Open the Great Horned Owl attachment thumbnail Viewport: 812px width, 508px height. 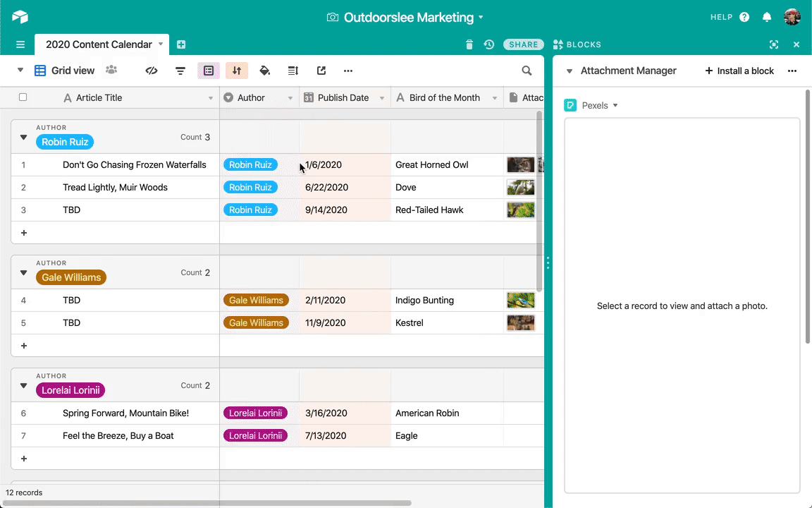click(520, 165)
